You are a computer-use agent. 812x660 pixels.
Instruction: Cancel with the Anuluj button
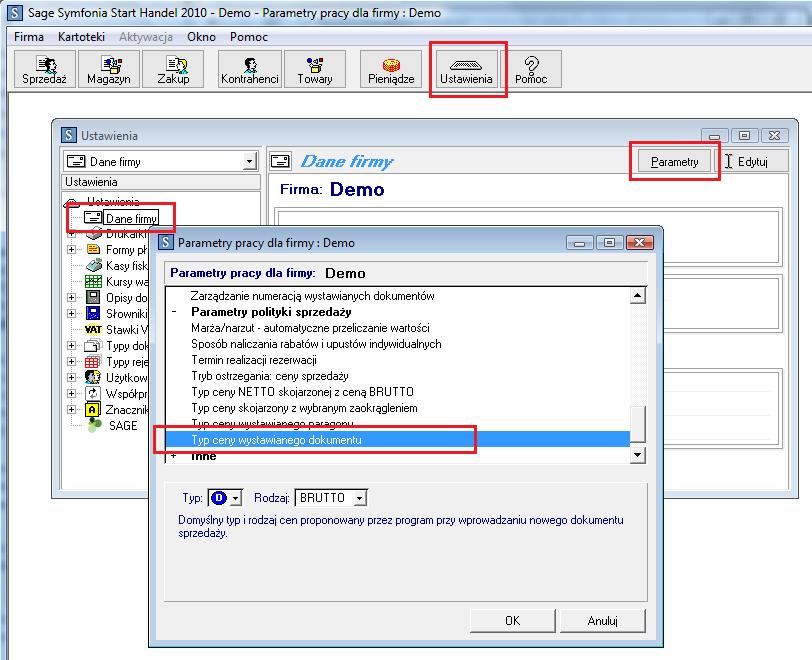[x=602, y=621]
